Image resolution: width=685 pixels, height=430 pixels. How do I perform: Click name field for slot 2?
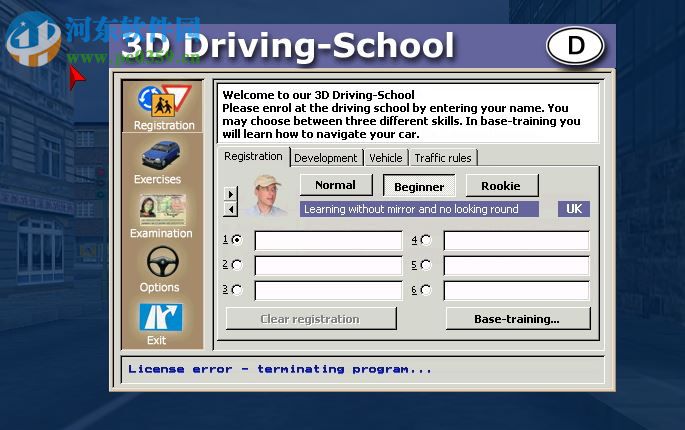tap(329, 265)
